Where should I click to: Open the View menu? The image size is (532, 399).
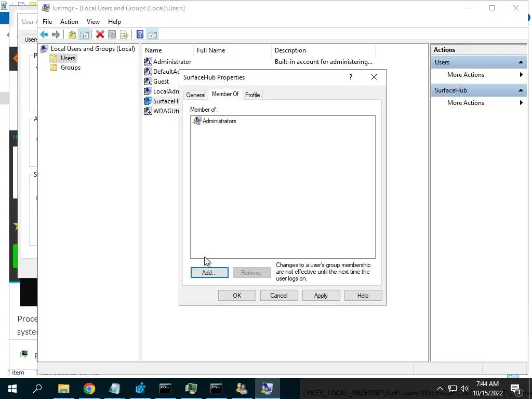pyautogui.click(x=93, y=22)
